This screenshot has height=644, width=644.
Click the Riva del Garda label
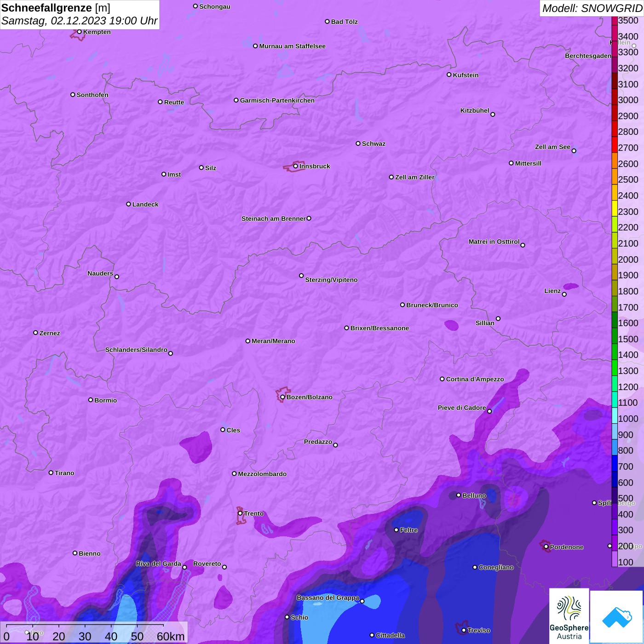click(x=158, y=563)
